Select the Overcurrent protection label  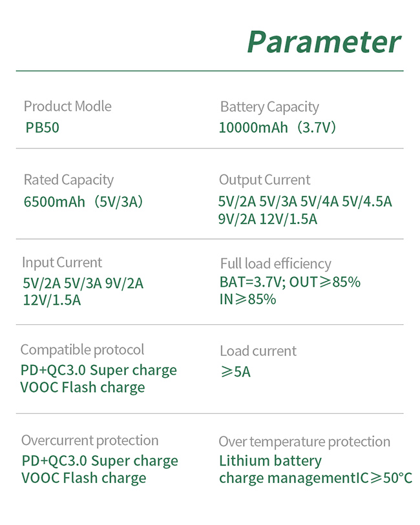tap(90, 440)
